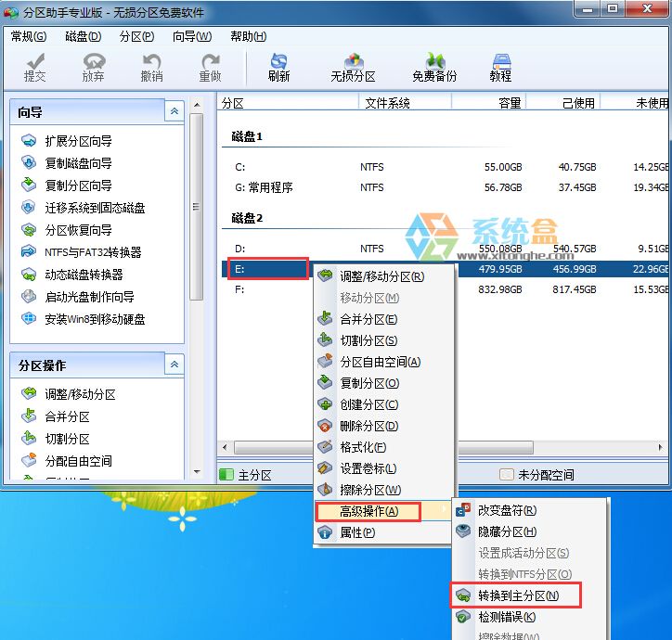
Task: Click the 磁盘1 group header
Action: pos(247,136)
